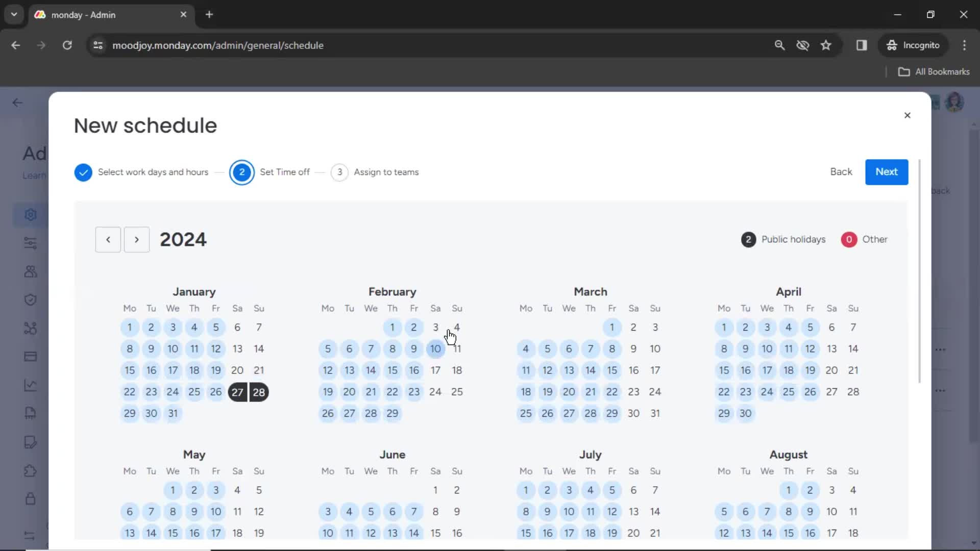Click the completed step 1 checkmark toggle
Screen dimensions: 980x551
click(x=83, y=171)
